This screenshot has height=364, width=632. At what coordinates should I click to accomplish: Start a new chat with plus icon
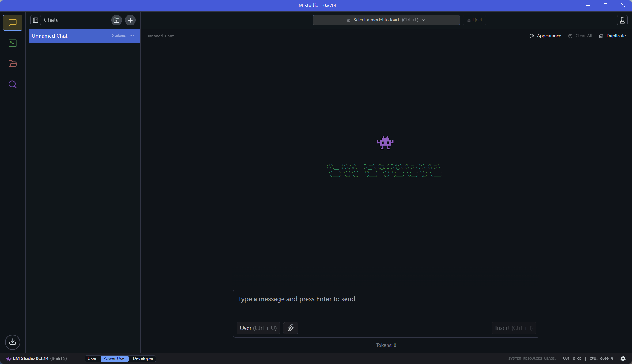[130, 20]
